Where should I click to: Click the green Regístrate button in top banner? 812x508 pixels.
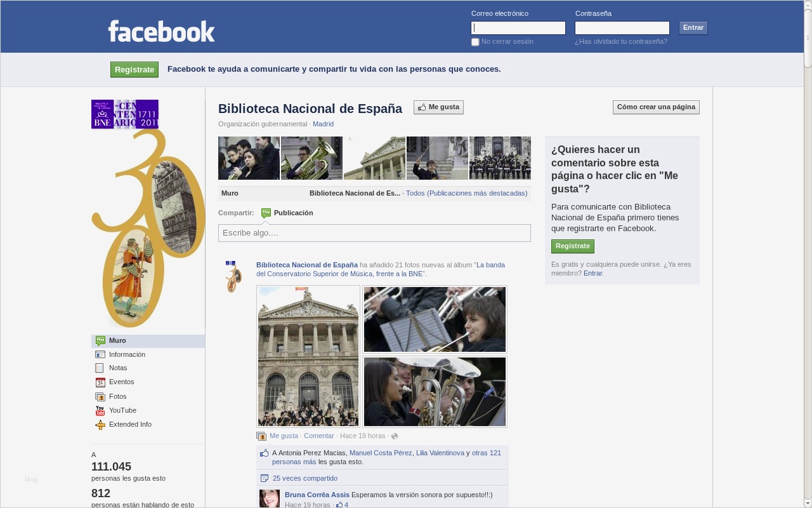pos(134,70)
